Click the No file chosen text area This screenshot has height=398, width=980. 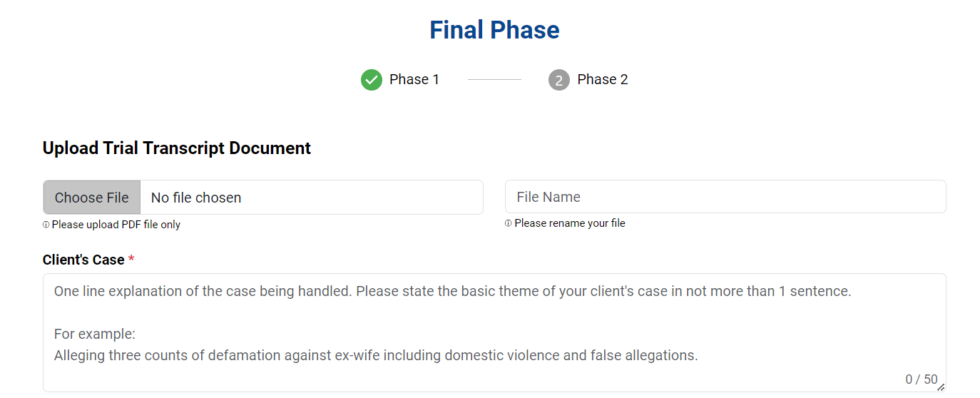[196, 198]
